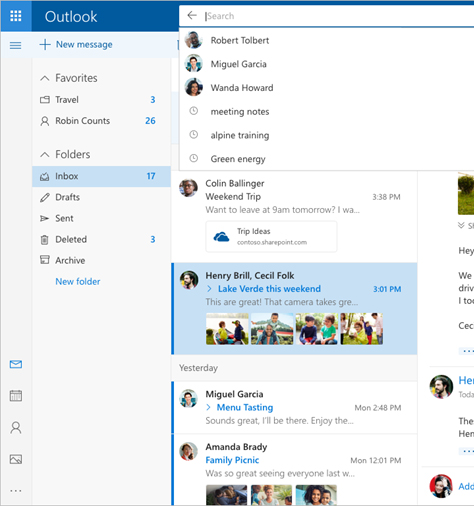Click Robert Tolbert's avatar in suggestions
Image resolution: width=474 pixels, height=506 pixels.
[x=193, y=40]
